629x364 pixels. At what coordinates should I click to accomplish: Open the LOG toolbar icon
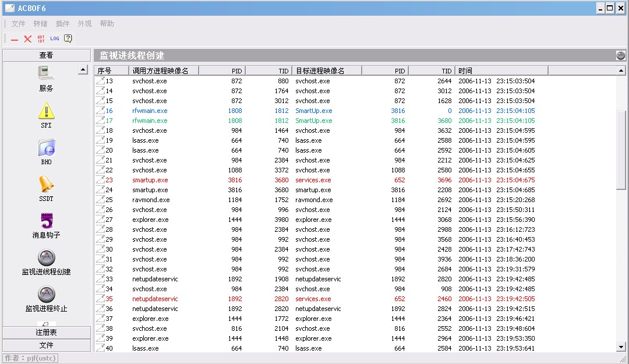click(x=55, y=38)
